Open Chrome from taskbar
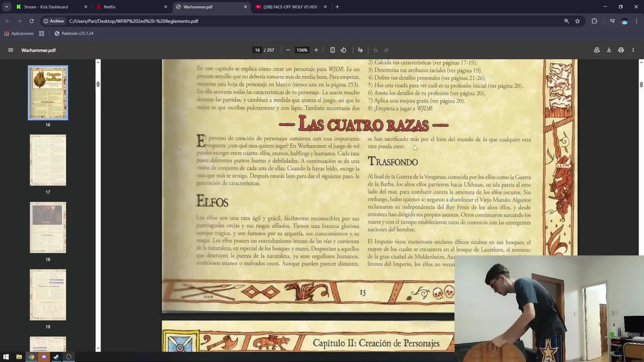The width and height of the screenshot is (644, 362). [31, 357]
